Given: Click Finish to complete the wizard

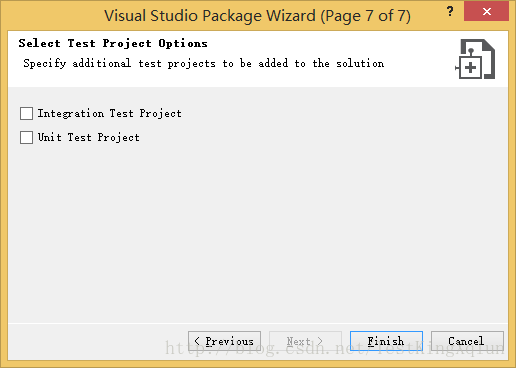Looking at the screenshot, I should coord(386,341).
